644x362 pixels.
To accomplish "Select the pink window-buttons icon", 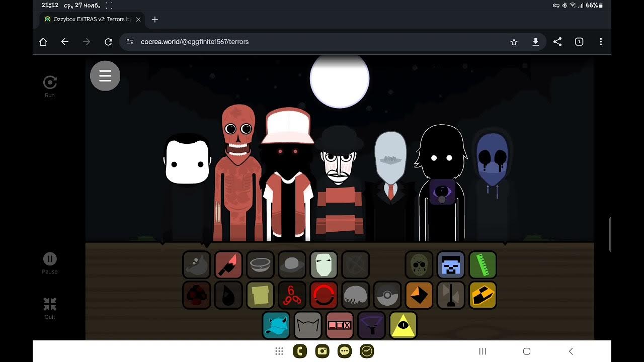I will tap(340, 325).
